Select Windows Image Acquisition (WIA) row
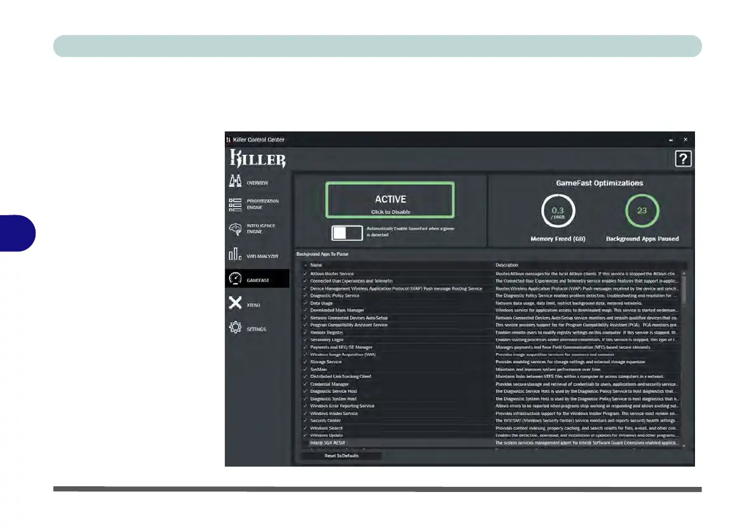 [491, 355]
